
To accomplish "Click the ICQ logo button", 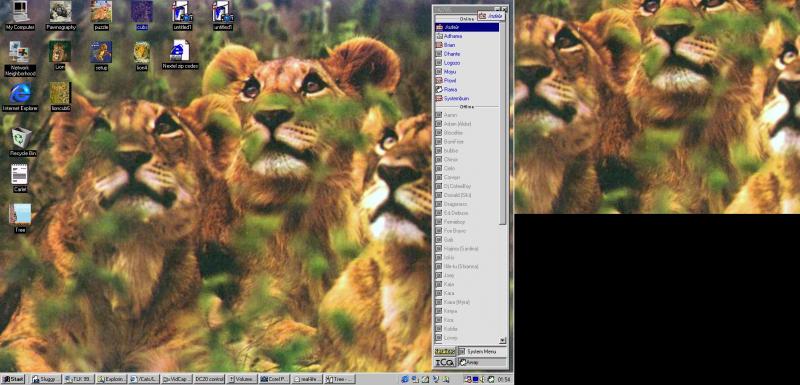I will pos(445,362).
